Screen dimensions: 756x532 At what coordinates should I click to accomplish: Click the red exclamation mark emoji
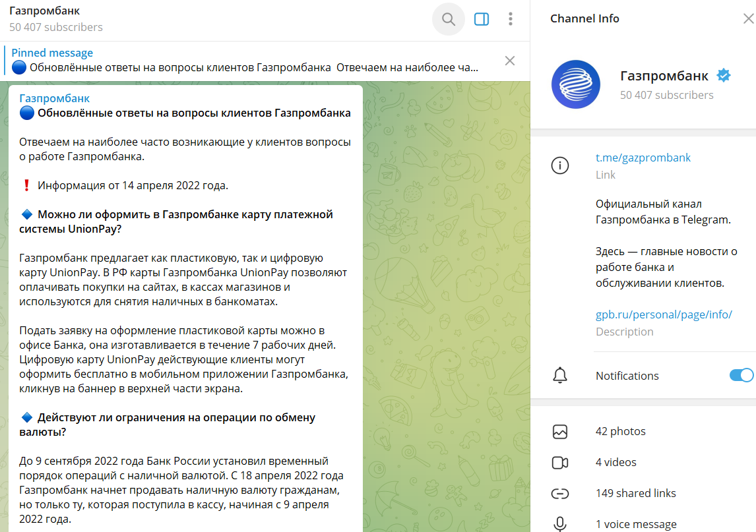coord(27,185)
